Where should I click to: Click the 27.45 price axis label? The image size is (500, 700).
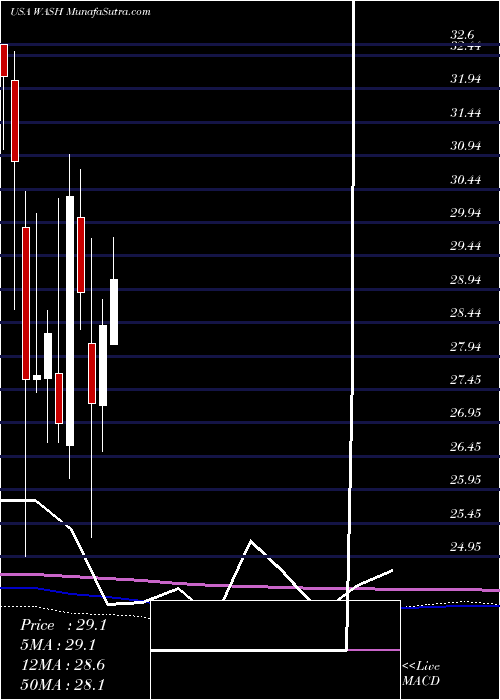pos(466,379)
